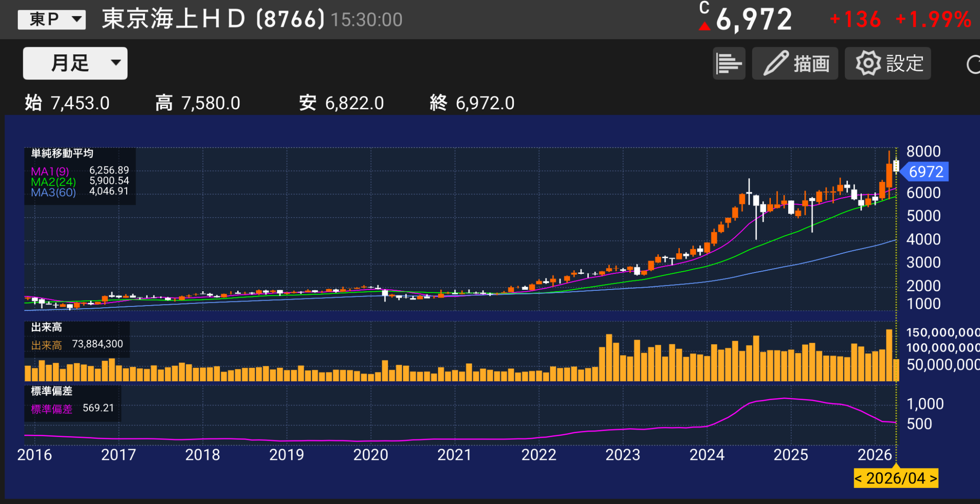Select the 標準偏差 indicator panel label
Screen dimensions: 980x504
click(52, 391)
